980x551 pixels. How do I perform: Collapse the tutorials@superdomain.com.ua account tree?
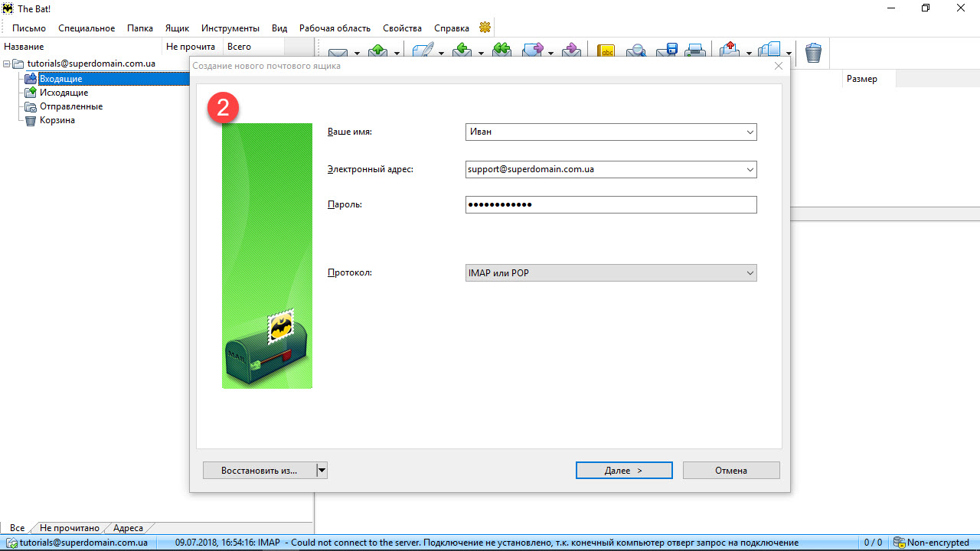[x=7, y=64]
